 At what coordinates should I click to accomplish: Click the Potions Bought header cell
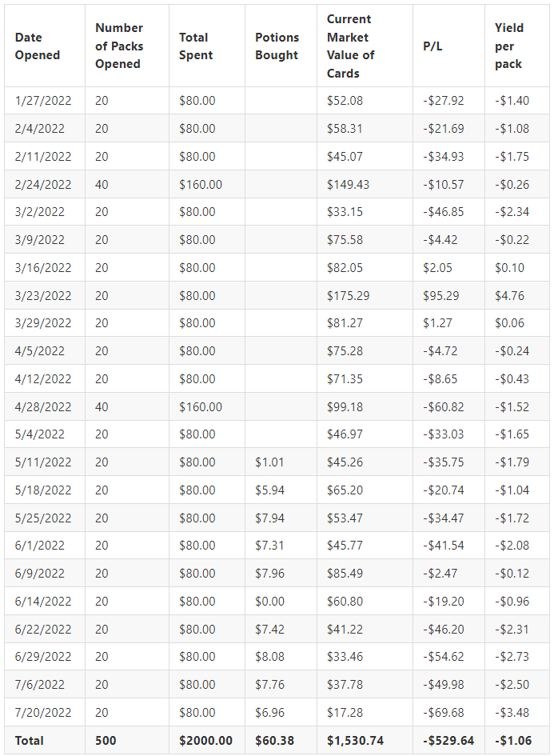pyautogui.click(x=281, y=46)
